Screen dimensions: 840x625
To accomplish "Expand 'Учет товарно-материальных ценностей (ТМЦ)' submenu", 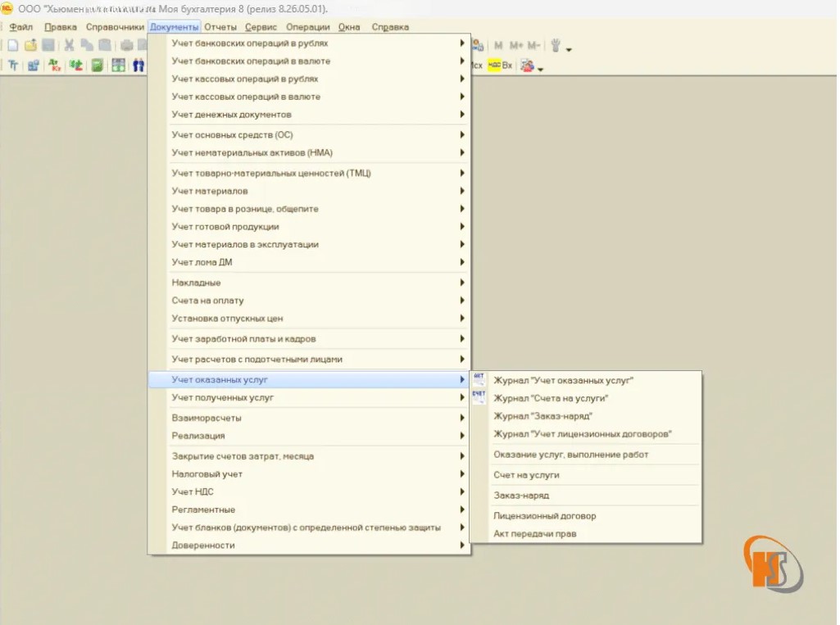I will [x=309, y=173].
